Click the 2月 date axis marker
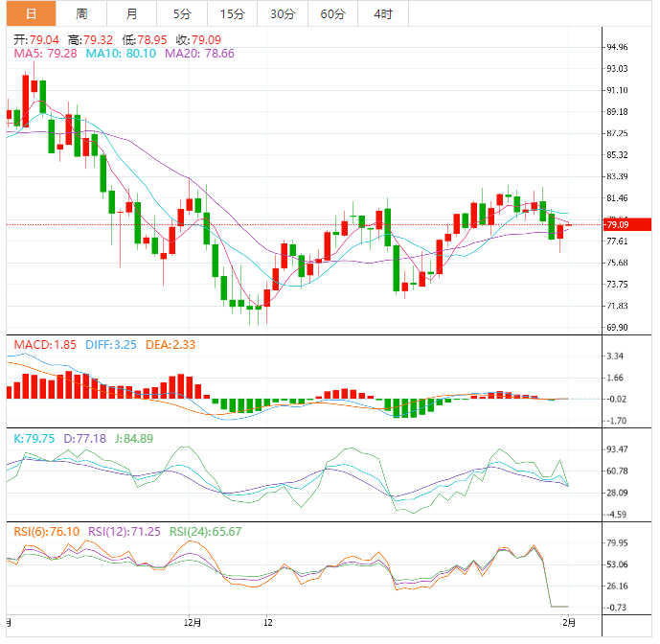The height and width of the screenshot is (644, 660). (x=569, y=623)
